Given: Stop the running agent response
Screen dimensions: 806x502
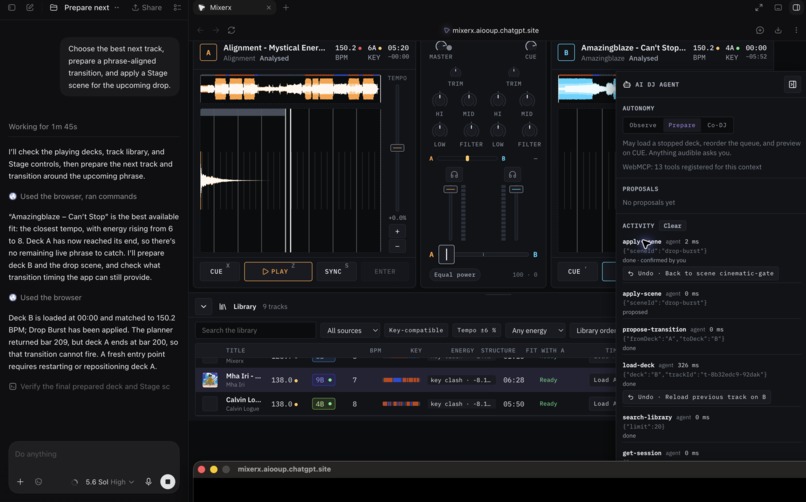Looking at the screenshot, I should (x=168, y=481).
